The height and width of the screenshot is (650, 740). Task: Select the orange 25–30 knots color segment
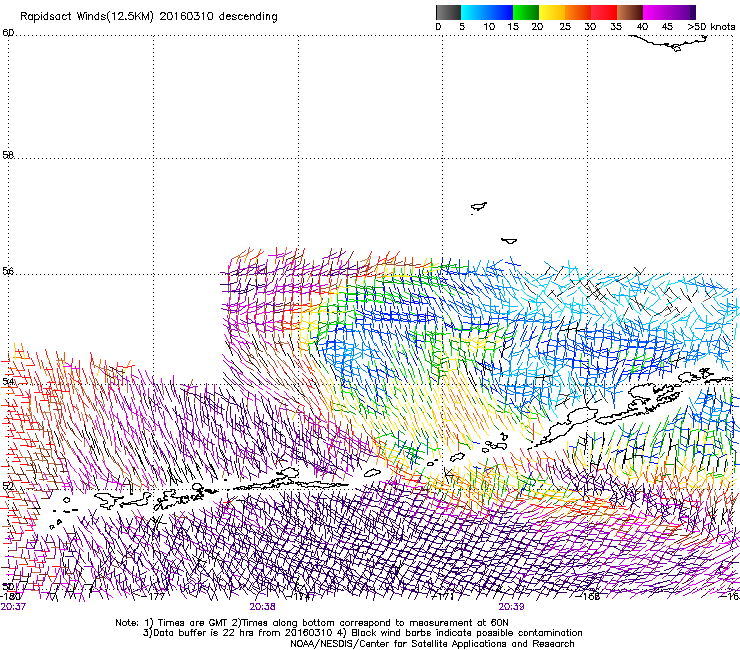[578, 12]
